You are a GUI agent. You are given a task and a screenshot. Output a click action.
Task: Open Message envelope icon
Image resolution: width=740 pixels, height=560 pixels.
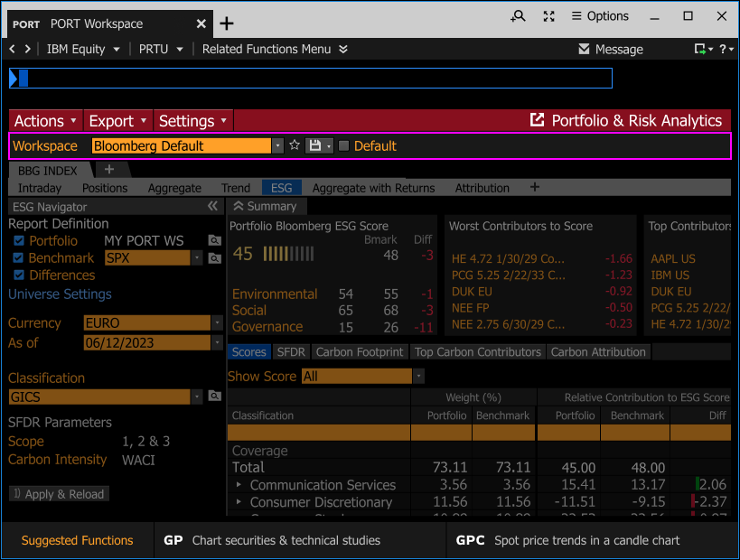coord(584,49)
